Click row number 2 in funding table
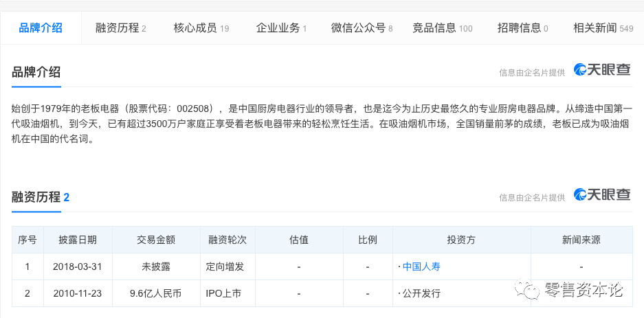 tap(27, 293)
